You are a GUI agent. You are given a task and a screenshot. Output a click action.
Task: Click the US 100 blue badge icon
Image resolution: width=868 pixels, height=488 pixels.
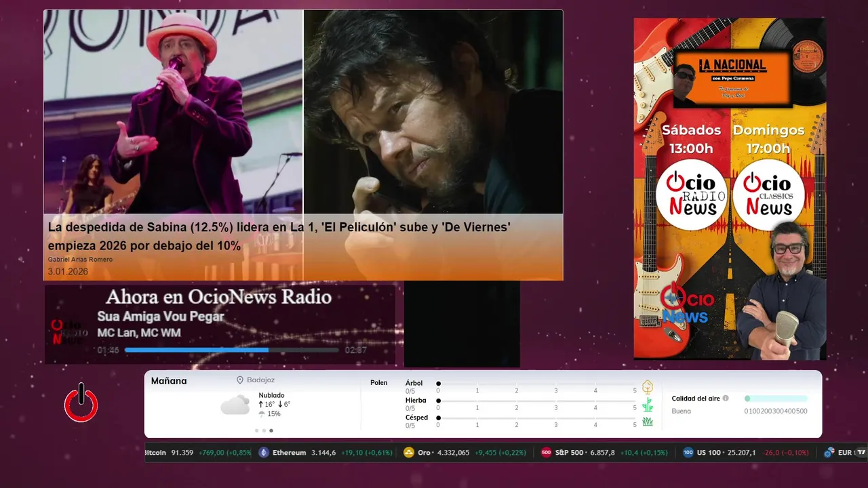click(688, 453)
